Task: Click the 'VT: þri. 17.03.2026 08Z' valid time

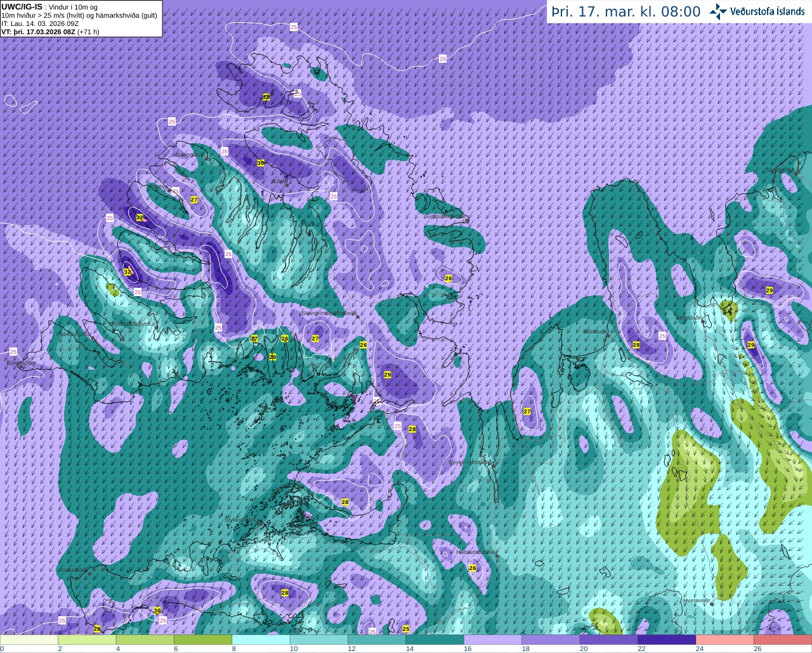Action: (38, 32)
